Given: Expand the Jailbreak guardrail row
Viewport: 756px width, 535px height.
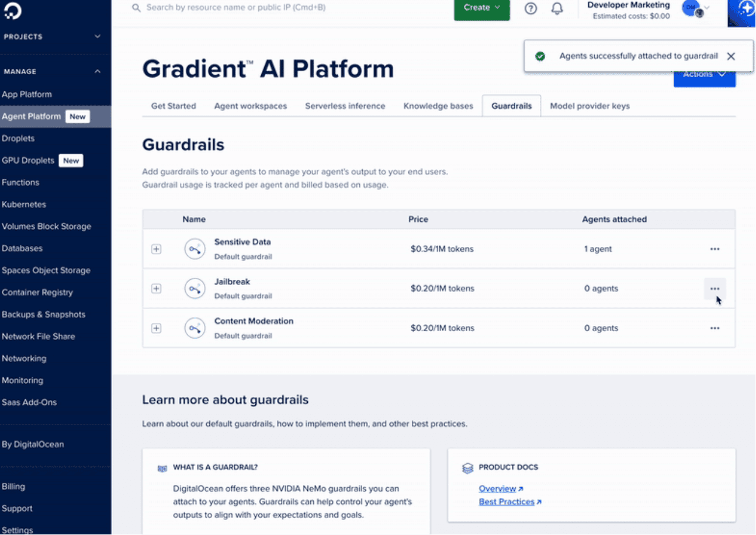Looking at the screenshot, I should [156, 289].
